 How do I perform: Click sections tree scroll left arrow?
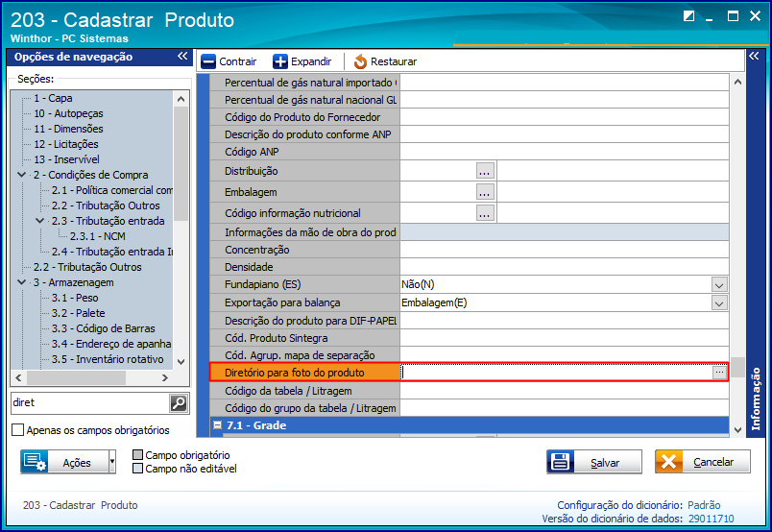[x=18, y=377]
